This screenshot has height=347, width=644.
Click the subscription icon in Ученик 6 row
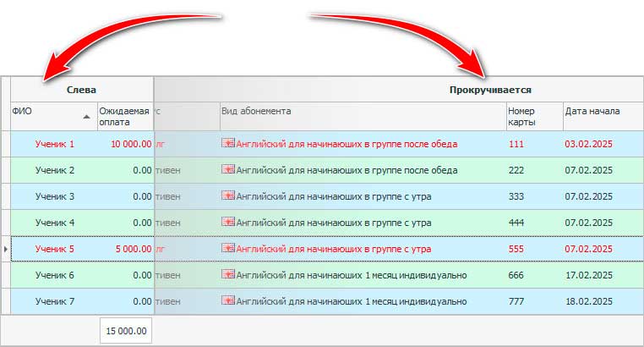click(227, 275)
